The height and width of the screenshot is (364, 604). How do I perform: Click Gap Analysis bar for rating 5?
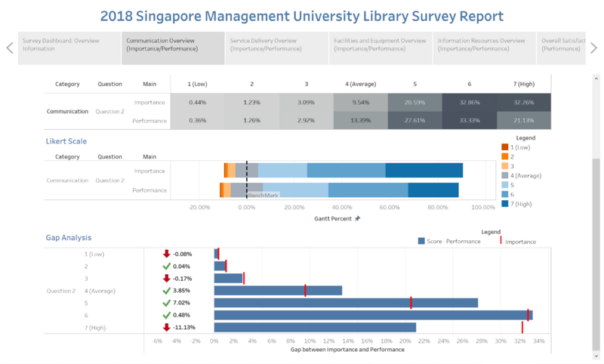(x=346, y=303)
